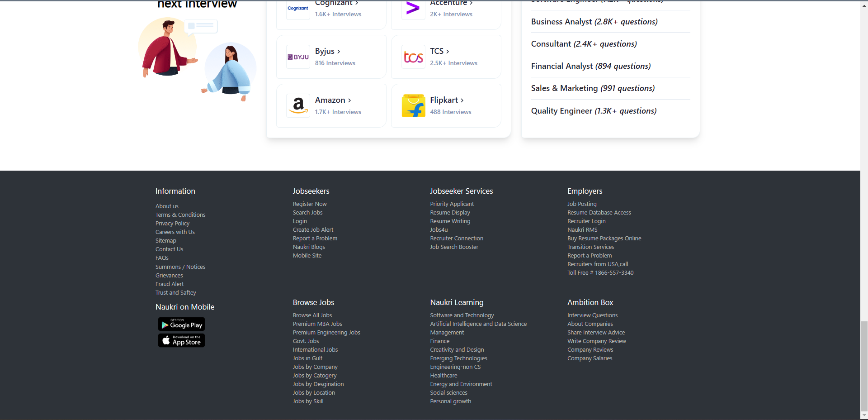The height and width of the screenshot is (420, 868).
Task: Open Terms & Conditions link
Action: pos(180,215)
